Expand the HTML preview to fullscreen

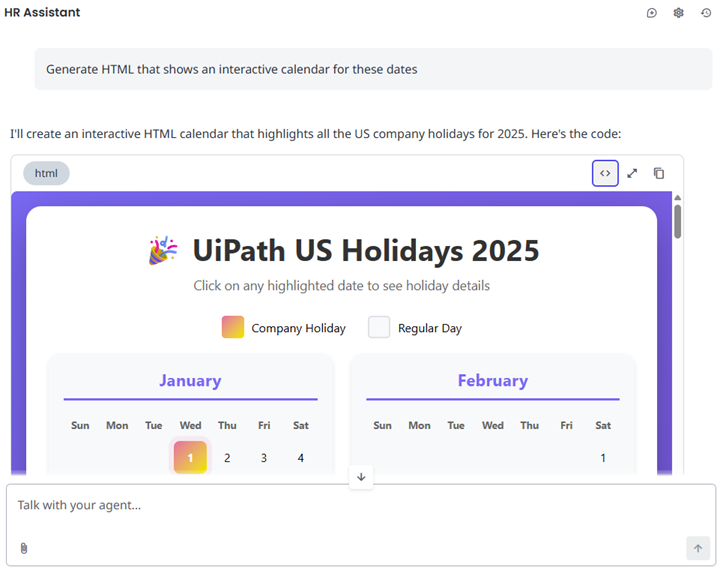(x=632, y=173)
